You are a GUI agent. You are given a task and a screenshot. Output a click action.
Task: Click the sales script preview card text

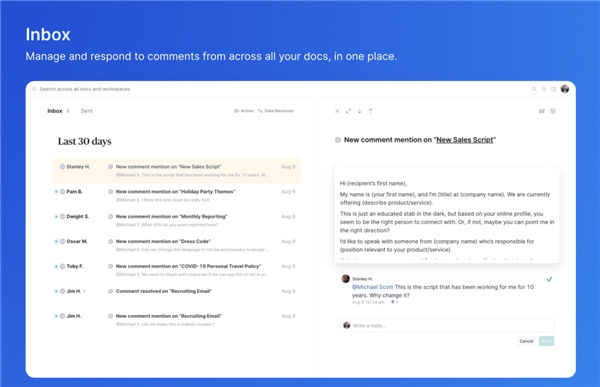447,215
